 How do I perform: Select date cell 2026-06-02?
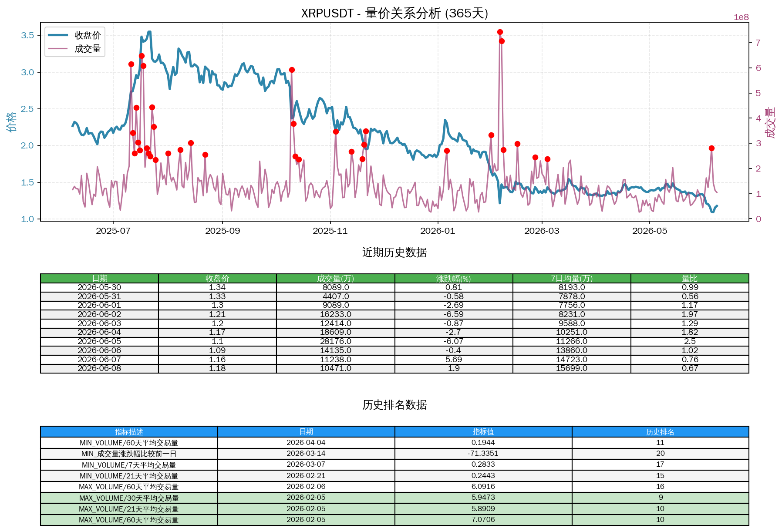[x=99, y=314]
